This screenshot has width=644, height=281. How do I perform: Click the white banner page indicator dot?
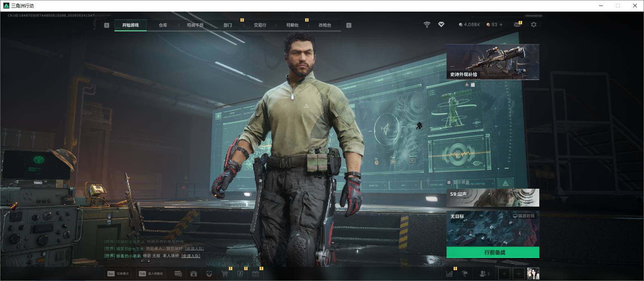(473, 85)
